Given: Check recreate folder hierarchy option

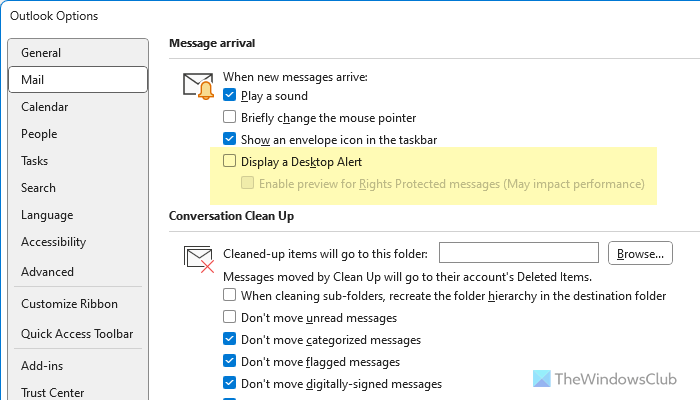Looking at the screenshot, I should click(229, 296).
